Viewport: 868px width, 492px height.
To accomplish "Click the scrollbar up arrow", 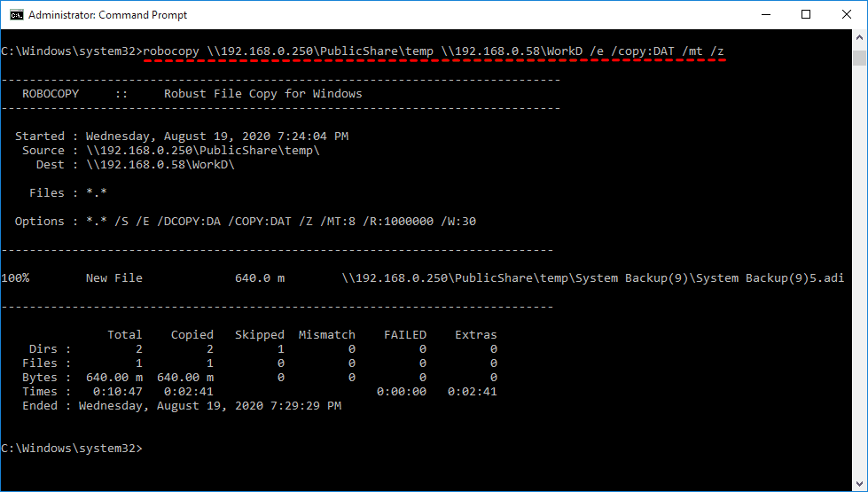I will [x=859, y=38].
